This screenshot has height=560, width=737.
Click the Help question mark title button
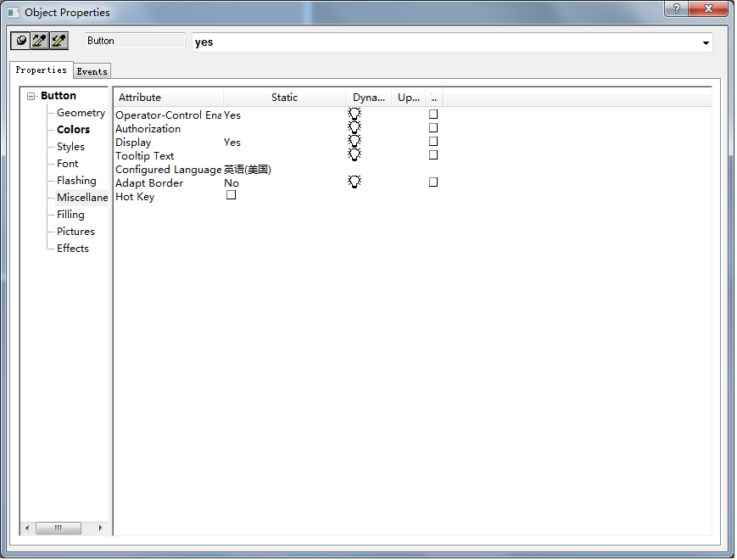tap(676, 8)
